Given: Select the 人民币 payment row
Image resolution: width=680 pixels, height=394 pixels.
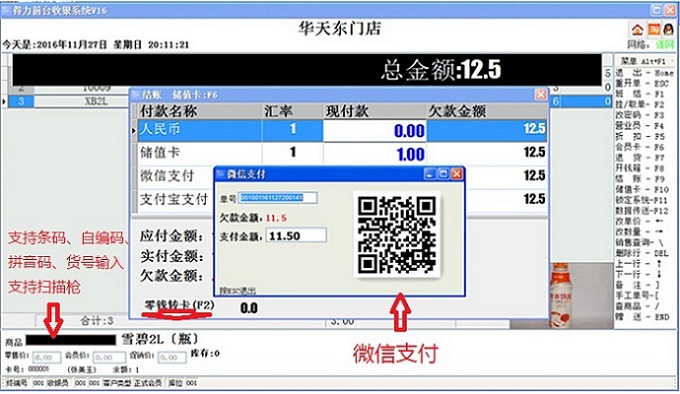Looking at the screenshot, I should 342,130.
